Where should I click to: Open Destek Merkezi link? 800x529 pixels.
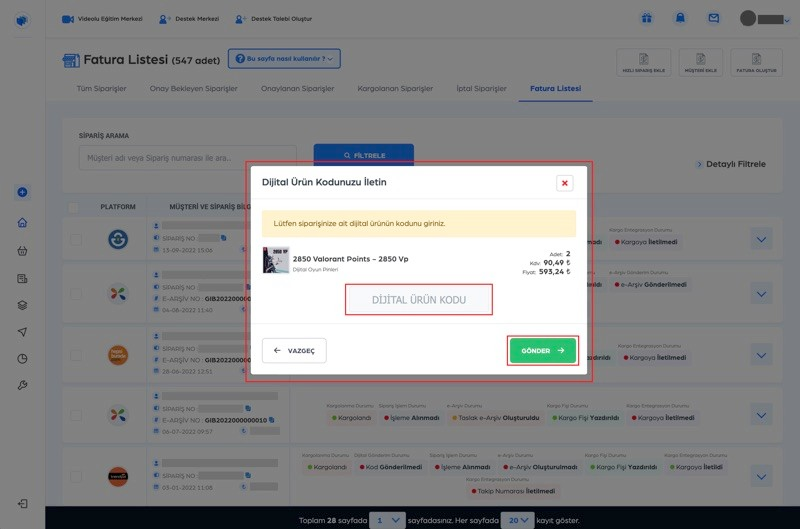click(189, 19)
